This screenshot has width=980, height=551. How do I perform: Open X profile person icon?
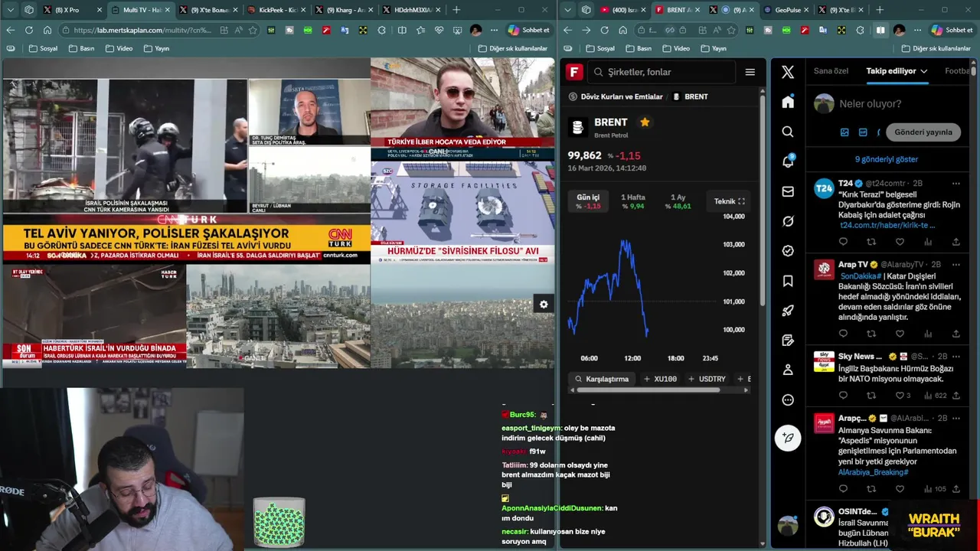pyautogui.click(x=788, y=370)
